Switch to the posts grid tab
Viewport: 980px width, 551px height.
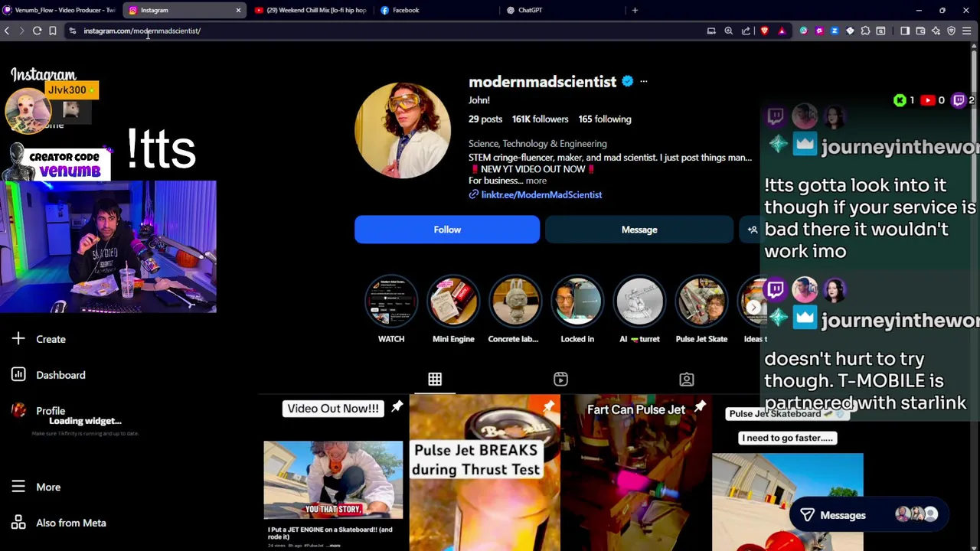coord(435,380)
